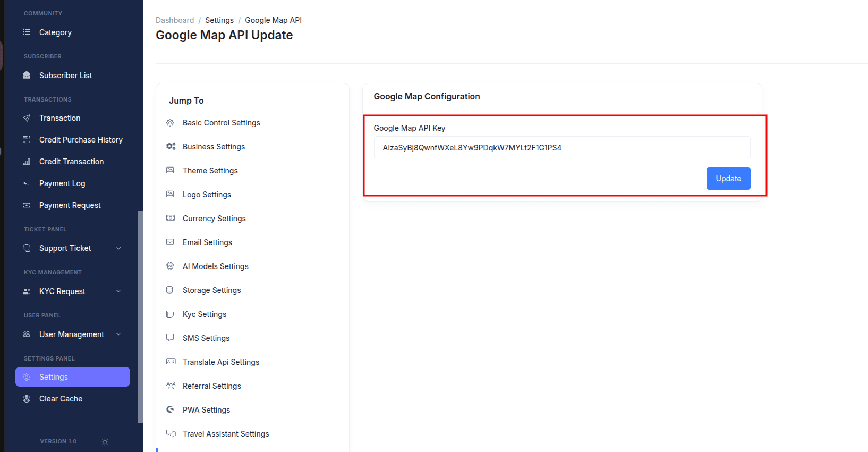Open Credit Purchase History page

coord(73,140)
